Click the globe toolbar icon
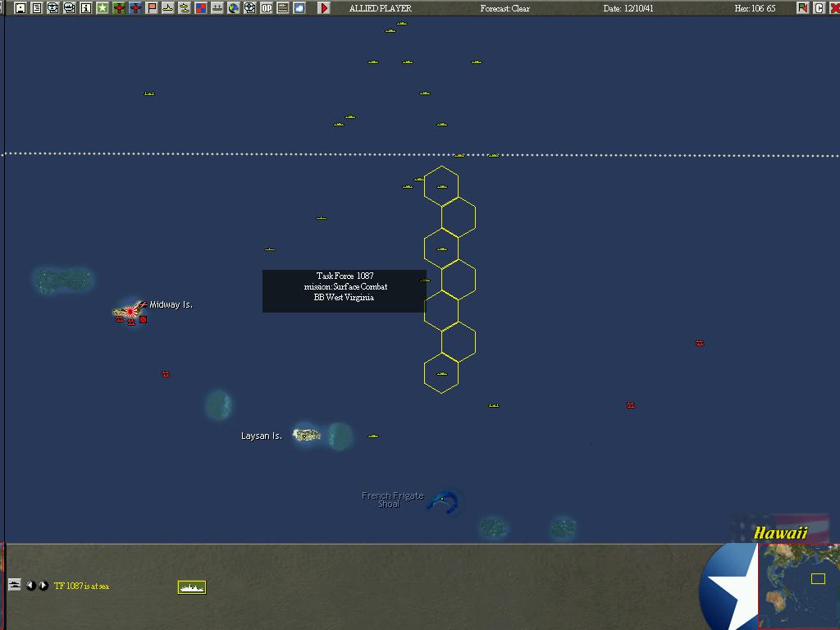This screenshot has height=630, width=840. click(x=234, y=8)
